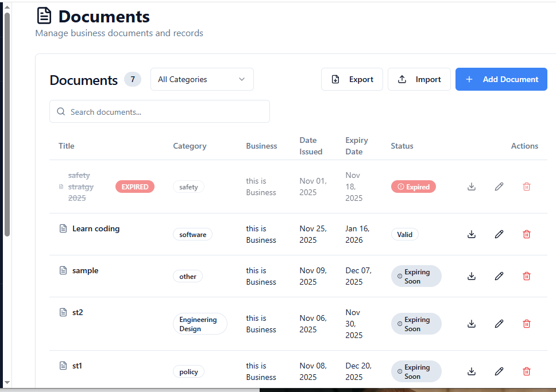
Task: Edit the st1 document
Action: pos(499,371)
